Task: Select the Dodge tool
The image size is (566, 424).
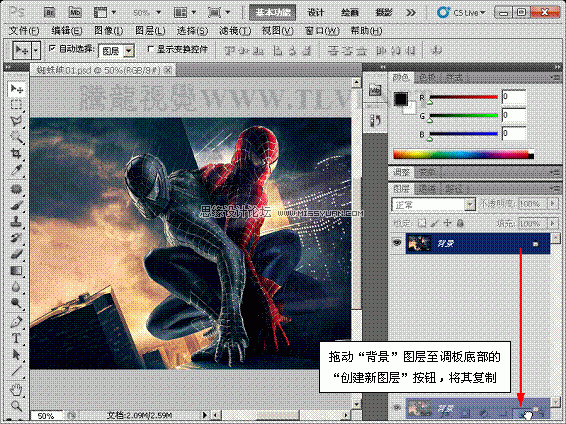Action: click(16, 303)
